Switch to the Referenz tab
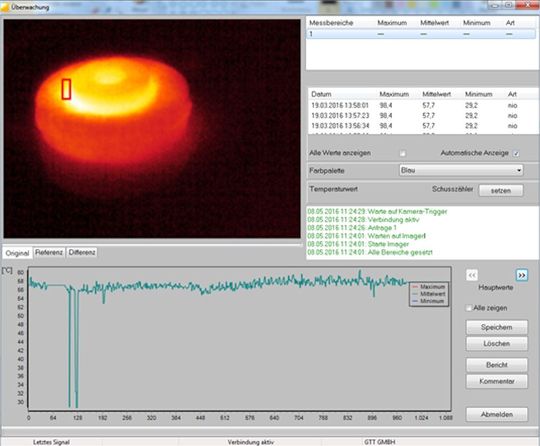The height and width of the screenshot is (446, 540). (x=49, y=252)
